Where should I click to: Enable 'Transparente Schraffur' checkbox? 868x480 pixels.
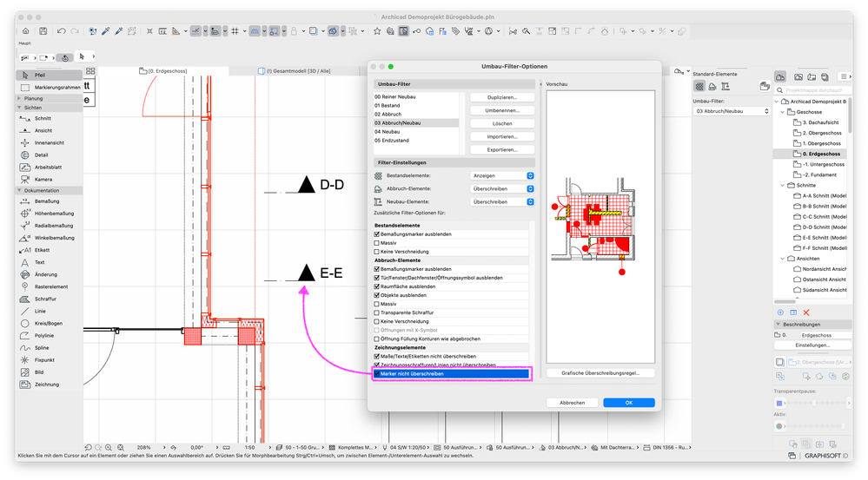click(x=377, y=312)
